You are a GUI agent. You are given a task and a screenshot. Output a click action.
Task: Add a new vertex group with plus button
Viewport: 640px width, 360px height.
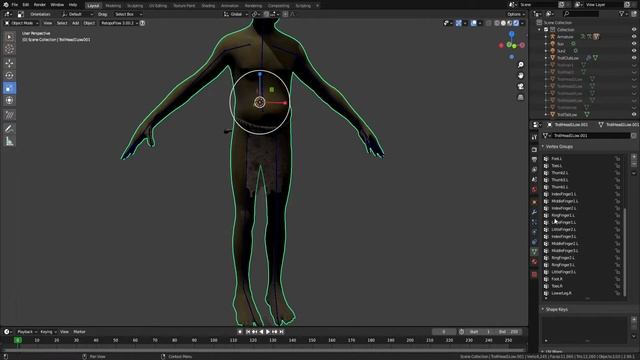(634, 157)
